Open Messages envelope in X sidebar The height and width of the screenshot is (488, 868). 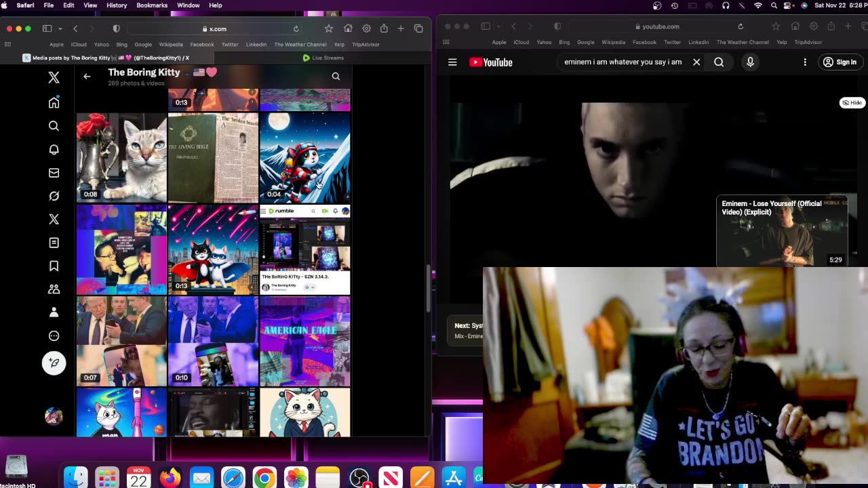[x=54, y=173]
